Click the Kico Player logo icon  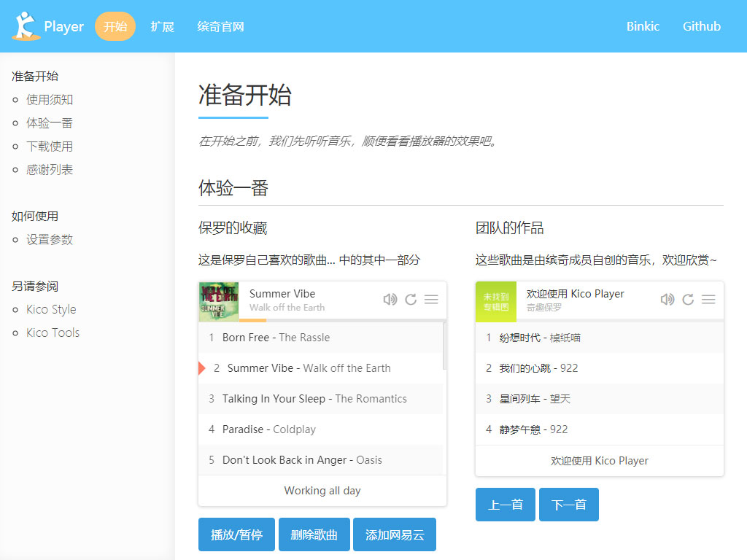[x=26, y=26]
